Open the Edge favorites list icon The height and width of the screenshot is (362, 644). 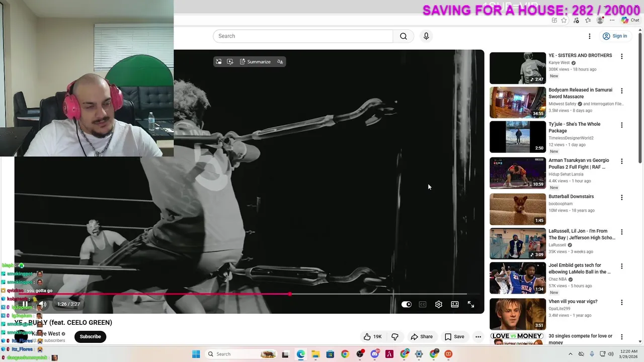588,20
